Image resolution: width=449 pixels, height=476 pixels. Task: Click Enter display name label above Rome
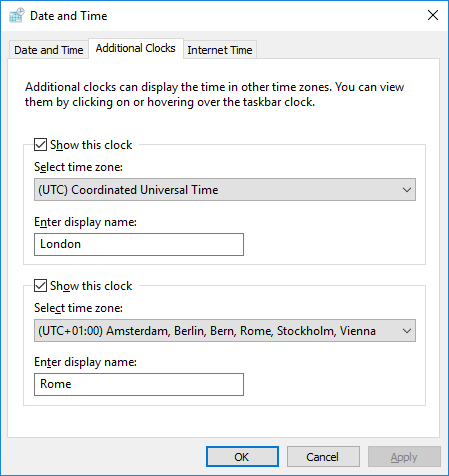[85, 362]
